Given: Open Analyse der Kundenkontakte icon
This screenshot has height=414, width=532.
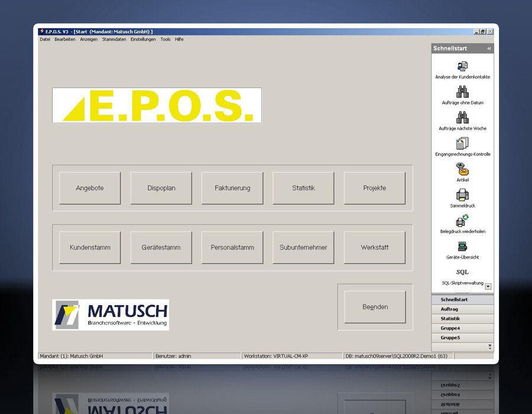Looking at the screenshot, I should point(462,66).
